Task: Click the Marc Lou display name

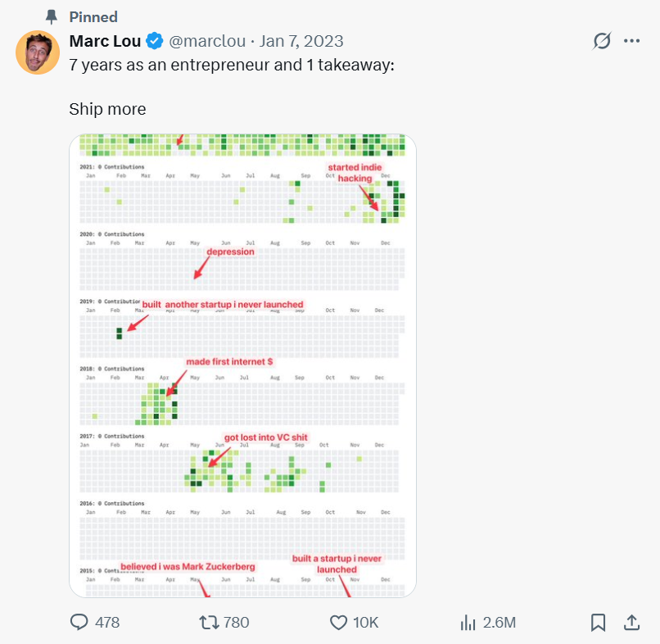Action: click(x=105, y=41)
